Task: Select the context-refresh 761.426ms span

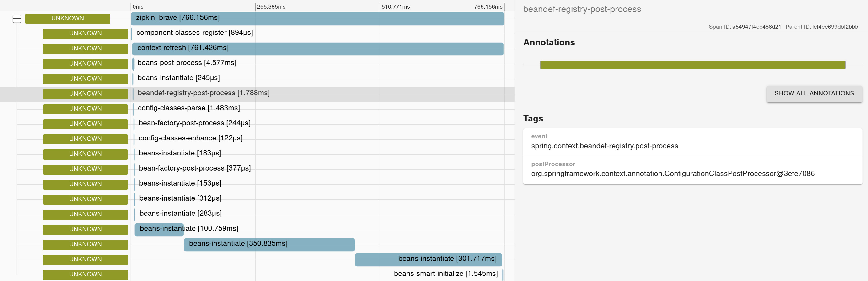Action: [x=317, y=49]
